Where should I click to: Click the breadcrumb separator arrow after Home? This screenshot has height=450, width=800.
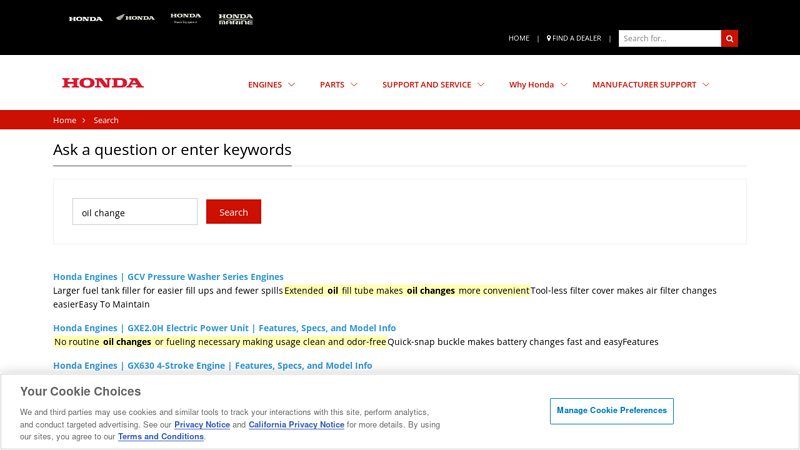[x=84, y=120]
